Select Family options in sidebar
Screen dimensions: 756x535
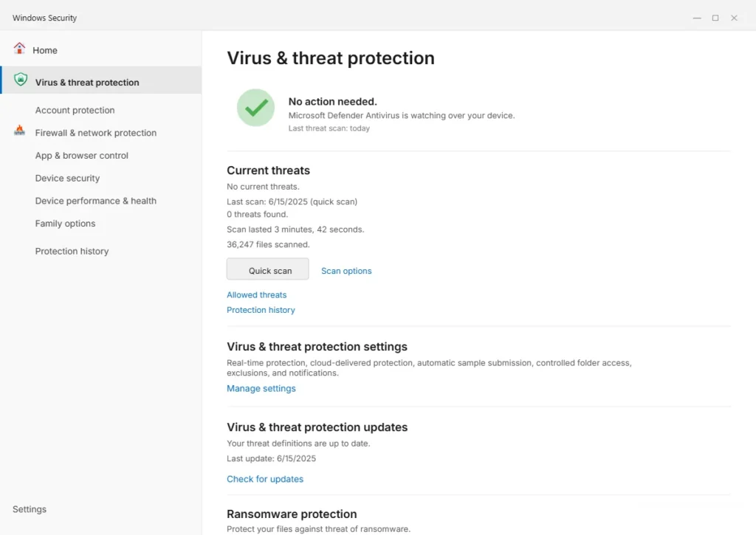click(65, 224)
